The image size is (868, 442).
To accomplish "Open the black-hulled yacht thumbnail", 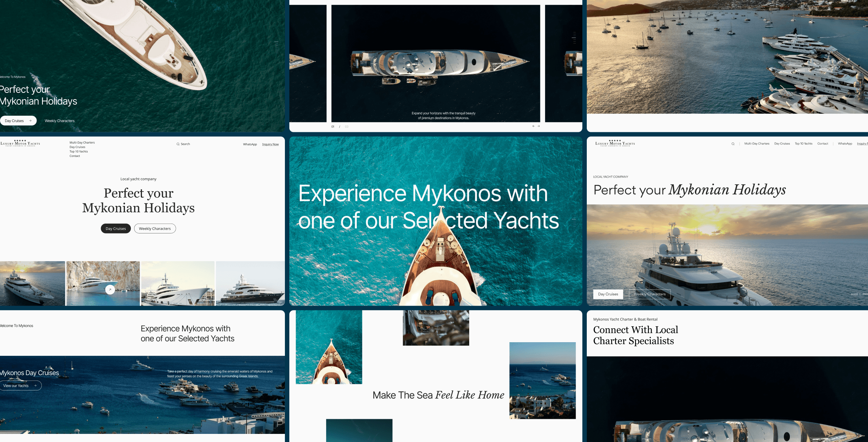I will pos(250,283).
